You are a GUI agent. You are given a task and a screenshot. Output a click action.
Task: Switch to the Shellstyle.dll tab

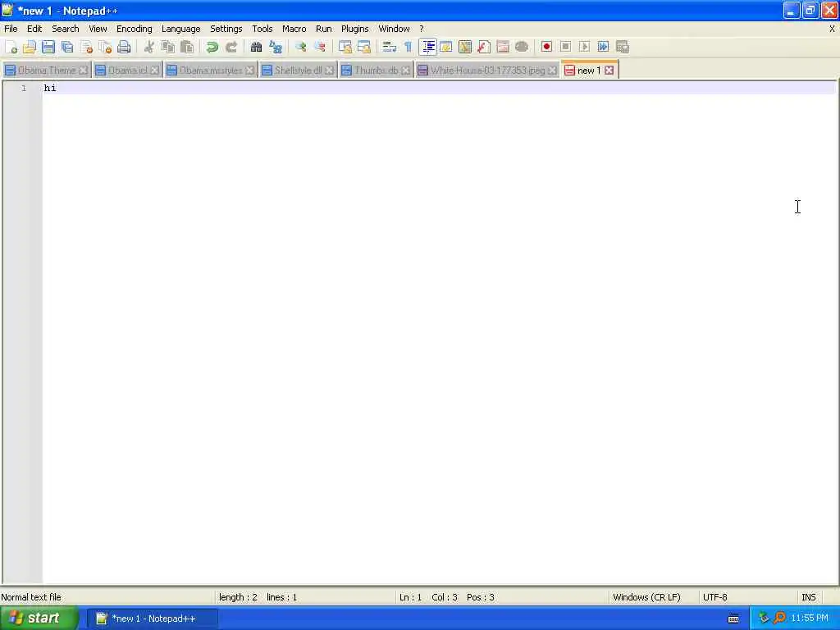(298, 71)
